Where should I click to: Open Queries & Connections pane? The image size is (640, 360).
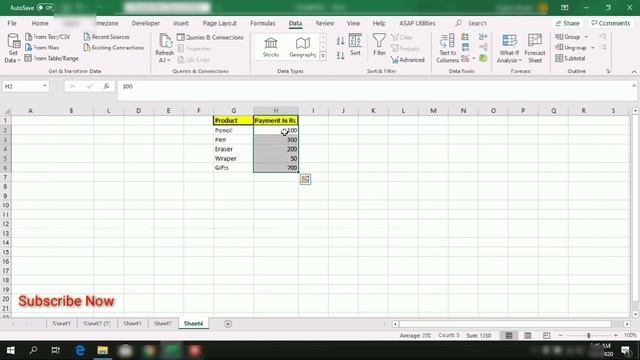210,37
